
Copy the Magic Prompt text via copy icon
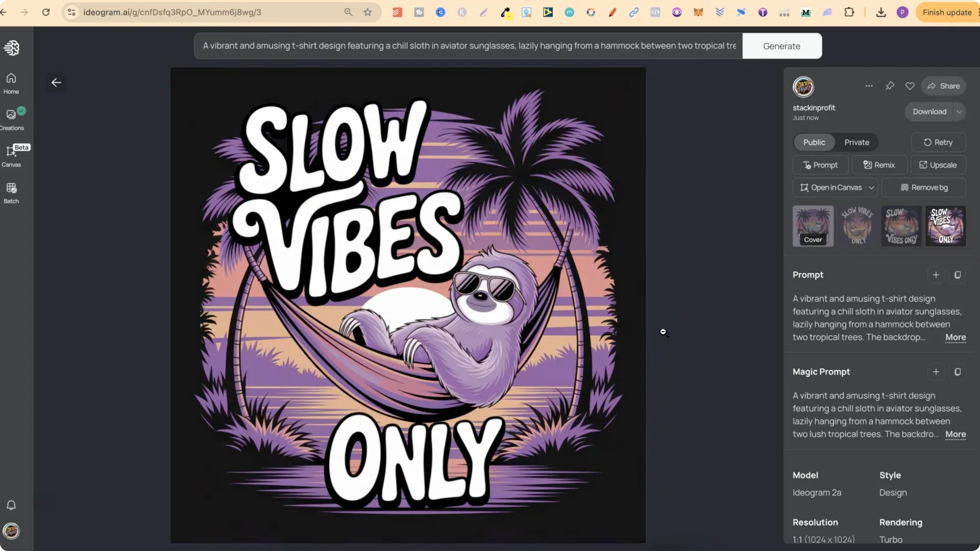tap(957, 371)
